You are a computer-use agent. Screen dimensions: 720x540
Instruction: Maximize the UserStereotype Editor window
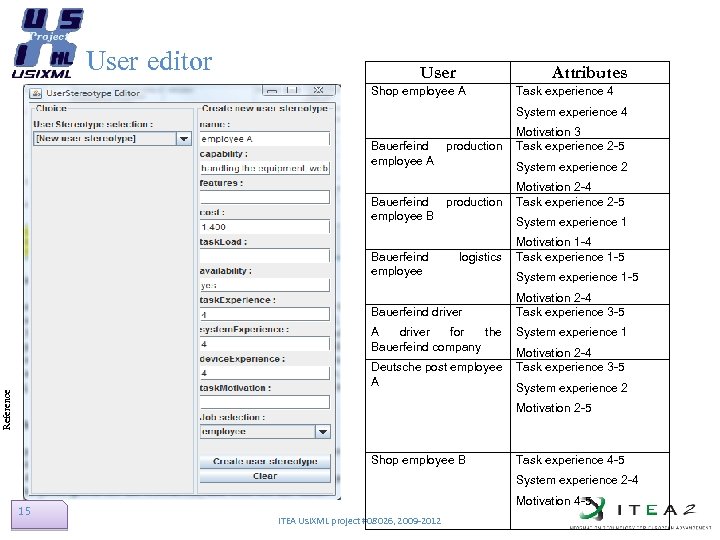point(292,90)
